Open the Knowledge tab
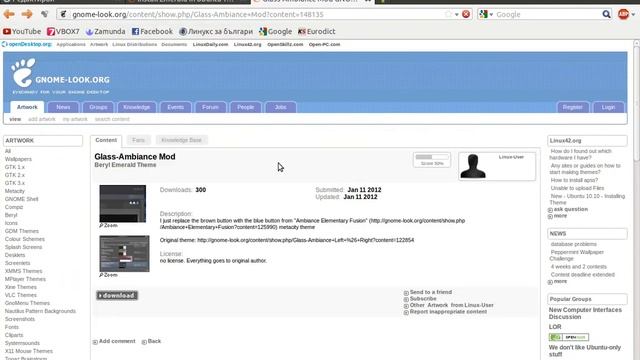This screenshot has width=640, height=360. click(136, 107)
